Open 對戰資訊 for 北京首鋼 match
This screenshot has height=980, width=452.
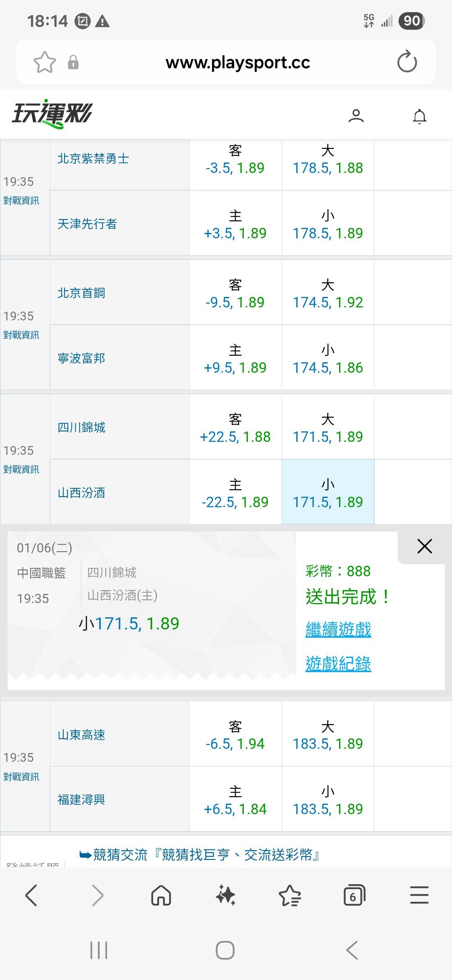click(21, 335)
